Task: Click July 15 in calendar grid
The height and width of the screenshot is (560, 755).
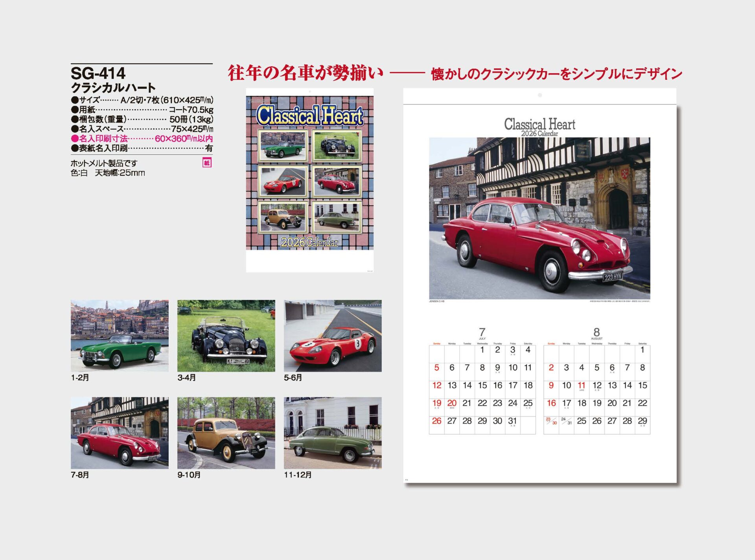Action: coord(482,386)
